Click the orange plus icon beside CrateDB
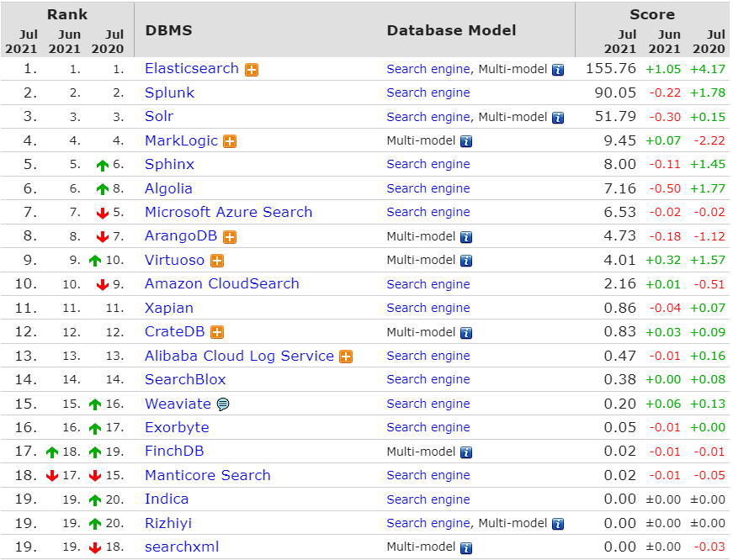733x560 pixels. click(217, 332)
